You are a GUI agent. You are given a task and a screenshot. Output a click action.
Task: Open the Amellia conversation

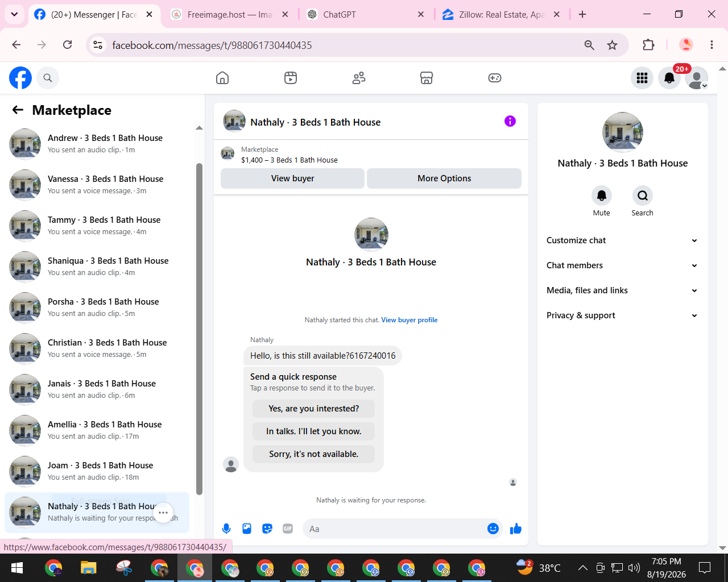point(98,430)
